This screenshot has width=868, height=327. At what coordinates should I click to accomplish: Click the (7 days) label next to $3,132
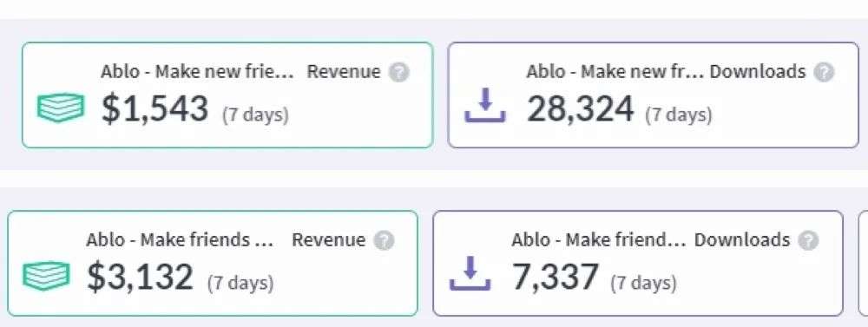coord(240,284)
